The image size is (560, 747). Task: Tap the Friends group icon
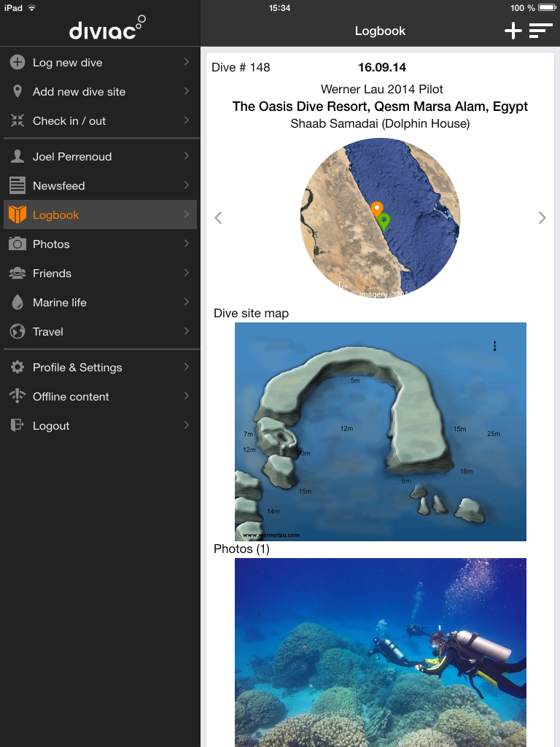pyautogui.click(x=17, y=273)
